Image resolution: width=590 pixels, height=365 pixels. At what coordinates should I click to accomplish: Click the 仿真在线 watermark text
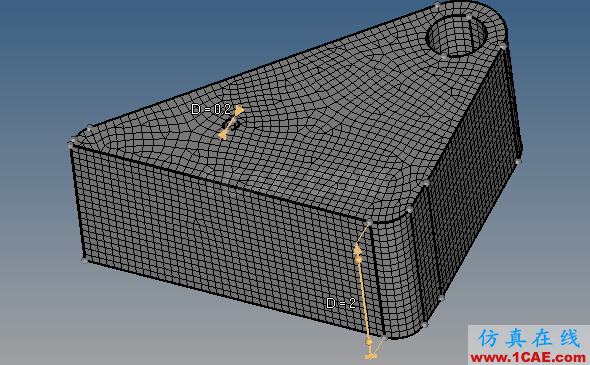[528, 338]
